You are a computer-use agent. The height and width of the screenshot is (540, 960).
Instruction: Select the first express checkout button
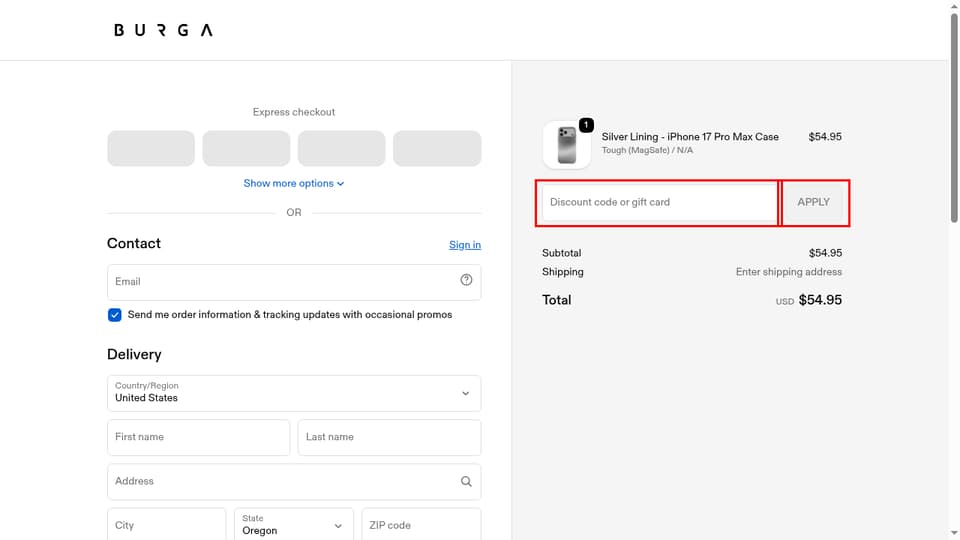pyautogui.click(x=151, y=148)
